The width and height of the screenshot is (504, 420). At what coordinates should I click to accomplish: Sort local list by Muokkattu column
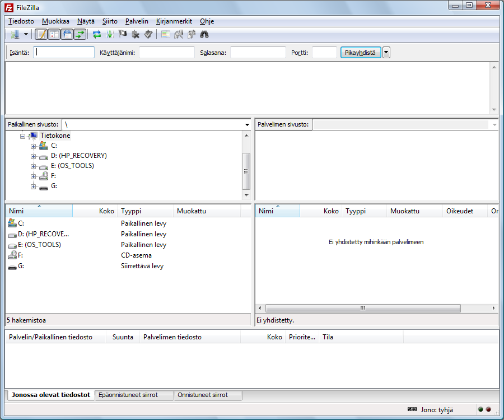pyautogui.click(x=207, y=211)
